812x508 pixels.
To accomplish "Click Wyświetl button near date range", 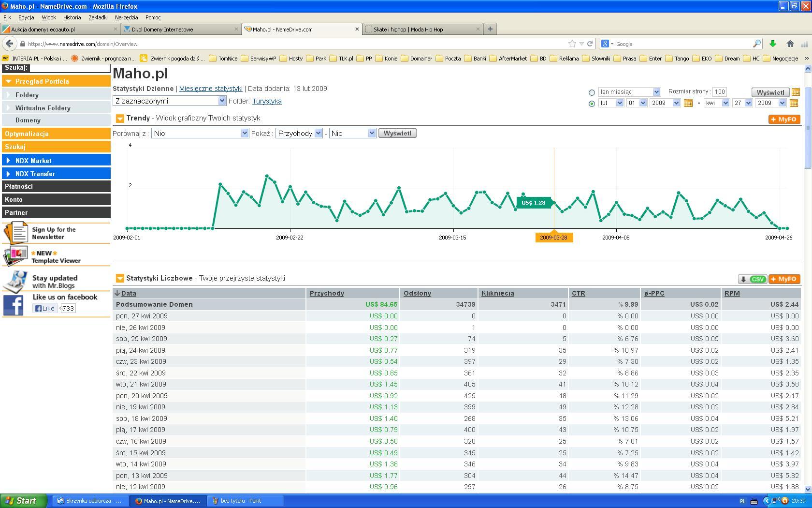I will pos(770,92).
